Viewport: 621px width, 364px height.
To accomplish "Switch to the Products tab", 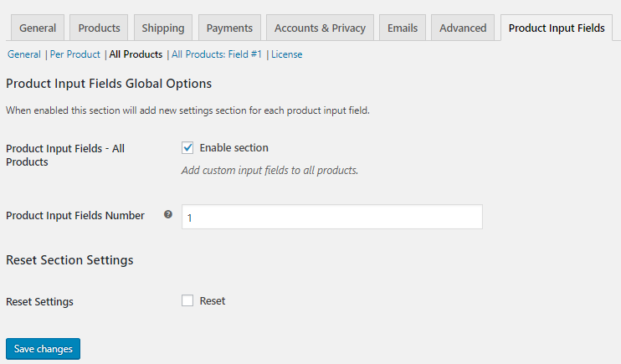I will tap(99, 28).
